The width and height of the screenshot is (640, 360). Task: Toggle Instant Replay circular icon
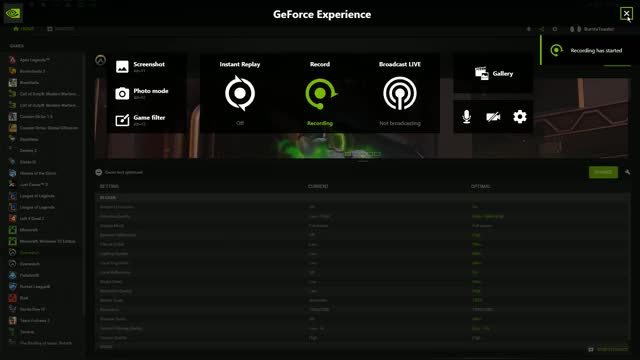240,93
